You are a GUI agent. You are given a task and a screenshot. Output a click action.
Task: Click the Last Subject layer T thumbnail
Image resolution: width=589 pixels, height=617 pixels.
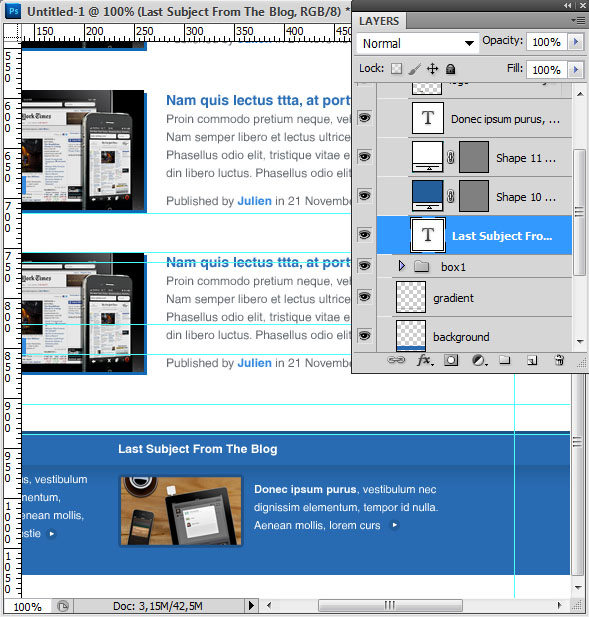pyautogui.click(x=428, y=235)
